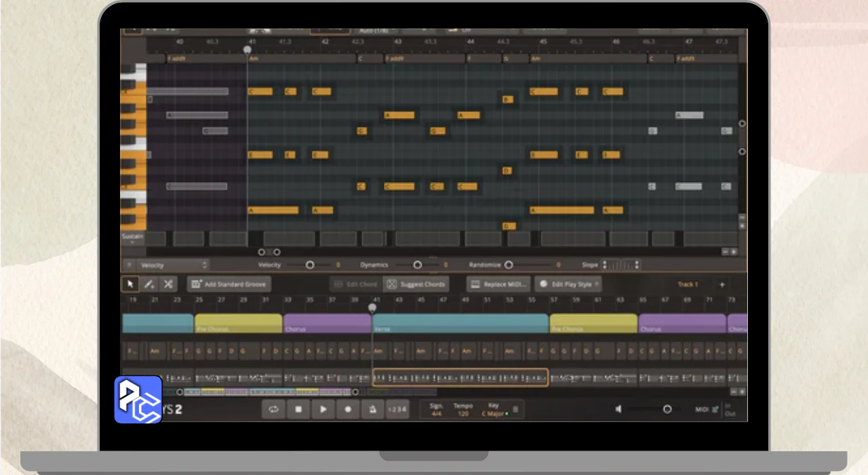The height and width of the screenshot is (475, 868).
Task: Toggle loop playback
Action: click(x=273, y=409)
